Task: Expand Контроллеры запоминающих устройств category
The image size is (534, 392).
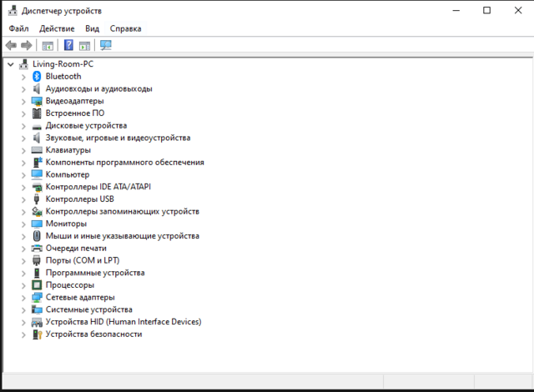Action: point(23,213)
